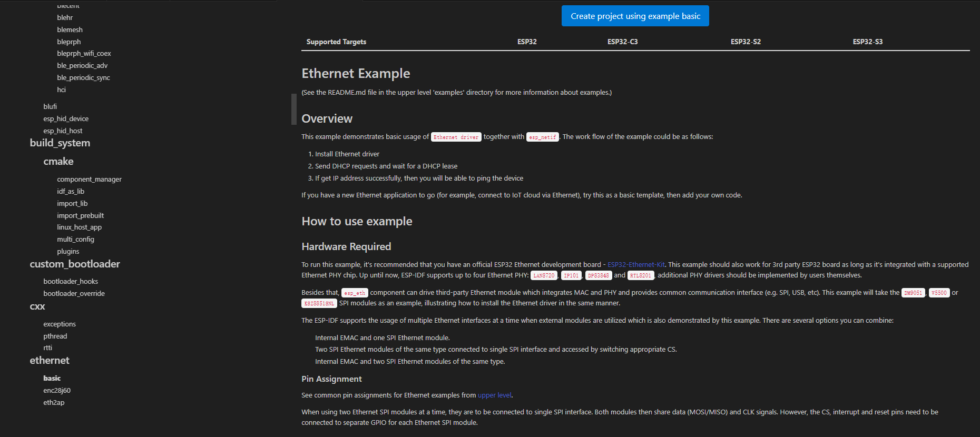Open plugins example
This screenshot has height=437, width=980.
point(68,252)
